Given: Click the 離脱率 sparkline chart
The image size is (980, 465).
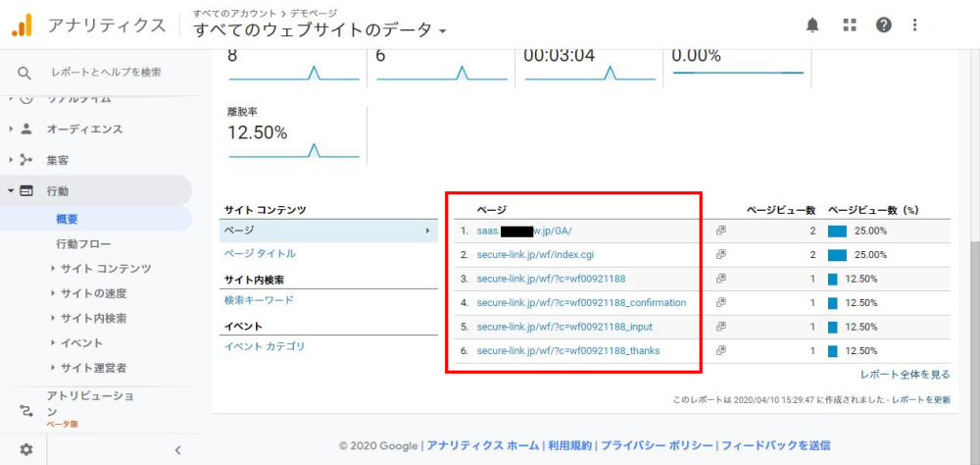Looking at the screenshot, I should [294, 151].
